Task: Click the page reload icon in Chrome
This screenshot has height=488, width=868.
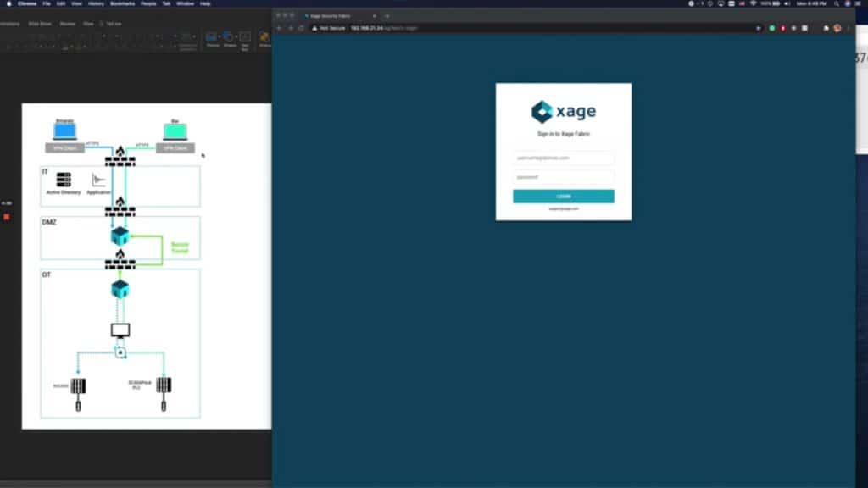Action: pyautogui.click(x=302, y=28)
